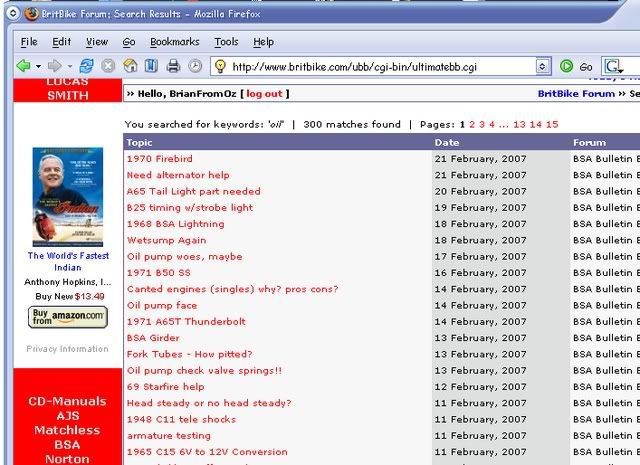Screen dimensions: 640x465
Task: Open The World's Fastest Indian title link
Action: pyautogui.click(x=68, y=261)
